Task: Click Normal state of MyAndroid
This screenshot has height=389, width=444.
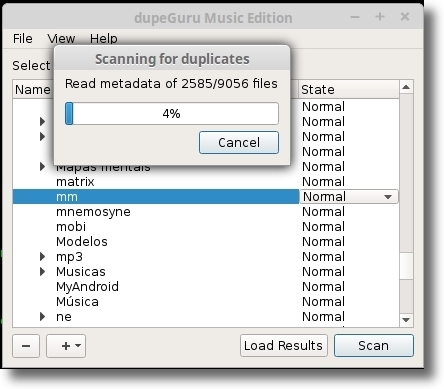Action: click(323, 287)
